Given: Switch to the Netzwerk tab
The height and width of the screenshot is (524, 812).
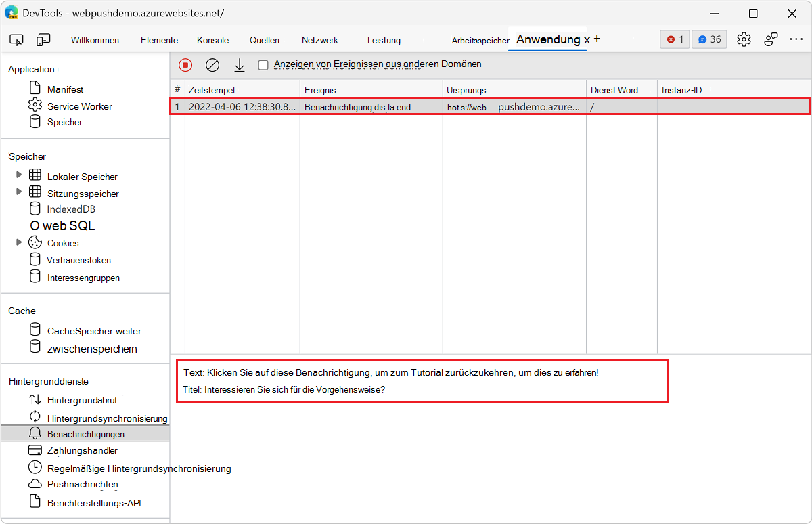Looking at the screenshot, I should point(319,40).
